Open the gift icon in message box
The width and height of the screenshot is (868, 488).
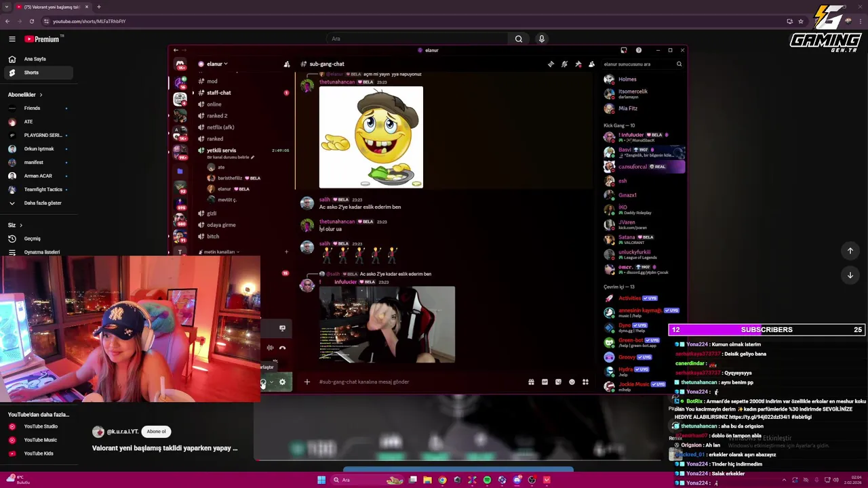coord(531,382)
